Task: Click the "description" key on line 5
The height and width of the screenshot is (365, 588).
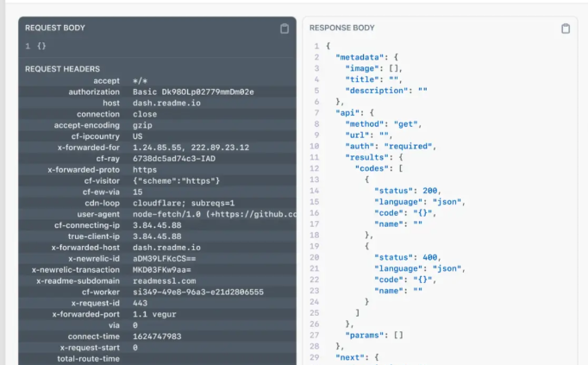Action: [377, 91]
